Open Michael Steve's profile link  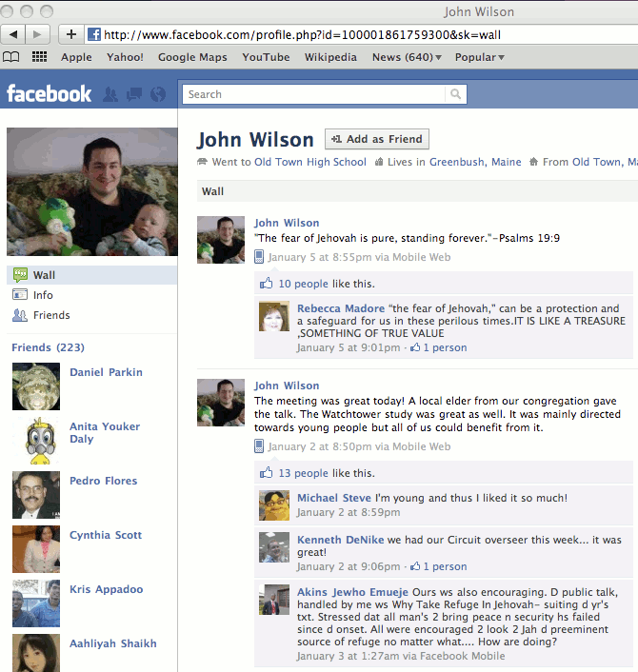pyautogui.click(x=334, y=498)
